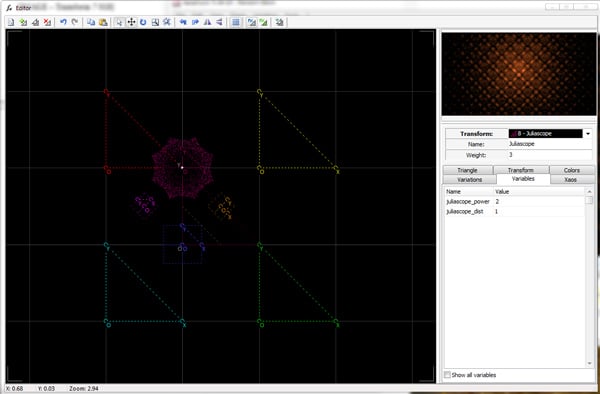Edit the Name field containing Juliascope
This screenshot has height=394, width=600.
[x=550, y=144]
